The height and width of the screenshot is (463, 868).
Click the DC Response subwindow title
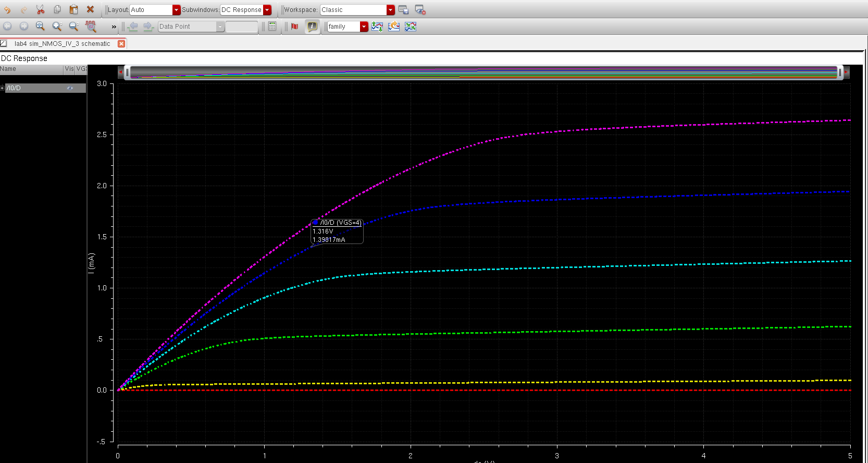click(24, 58)
